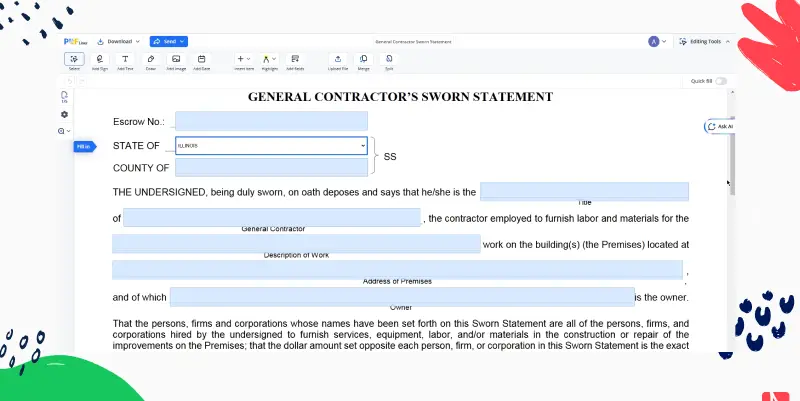
Task: Open the Insert Item plus menu
Action: tap(244, 61)
